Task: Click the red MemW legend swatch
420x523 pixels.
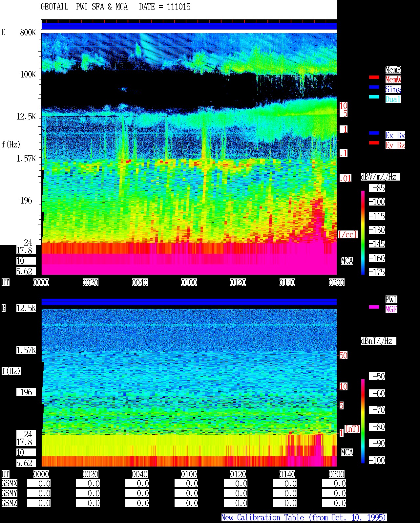Action: tap(374, 77)
